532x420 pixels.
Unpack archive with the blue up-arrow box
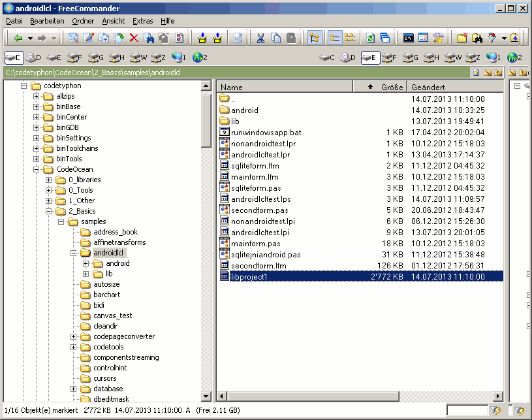click(x=217, y=38)
